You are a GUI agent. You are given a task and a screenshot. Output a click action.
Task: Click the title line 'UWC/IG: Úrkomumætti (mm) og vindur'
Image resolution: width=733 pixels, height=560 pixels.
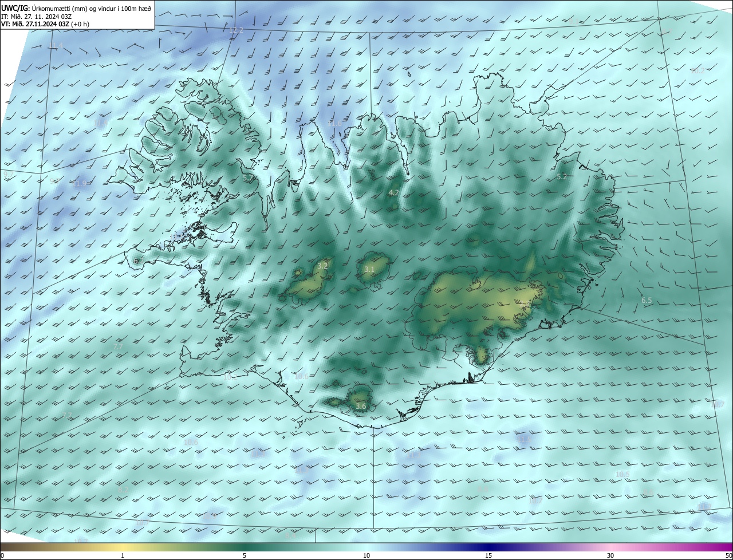(76, 9)
